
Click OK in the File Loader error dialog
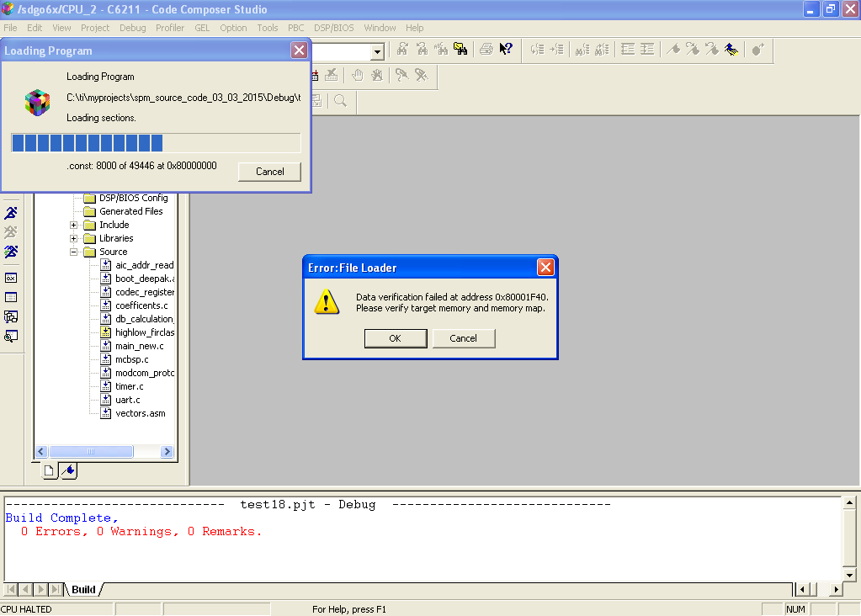[396, 338]
